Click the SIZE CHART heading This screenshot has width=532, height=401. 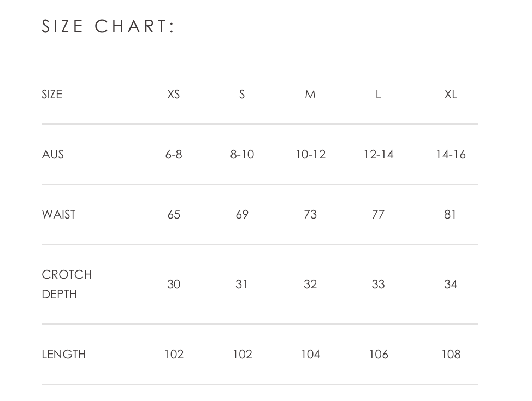108,26
